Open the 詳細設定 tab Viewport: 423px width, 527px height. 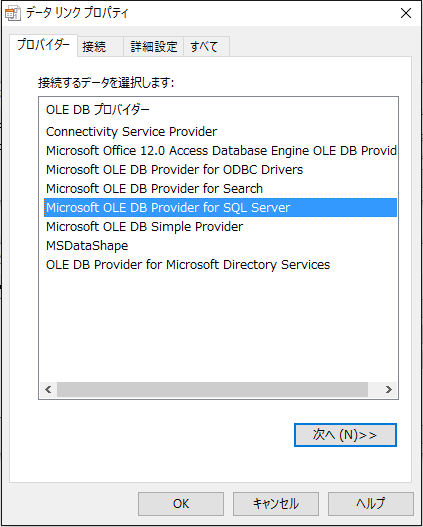coord(154,46)
